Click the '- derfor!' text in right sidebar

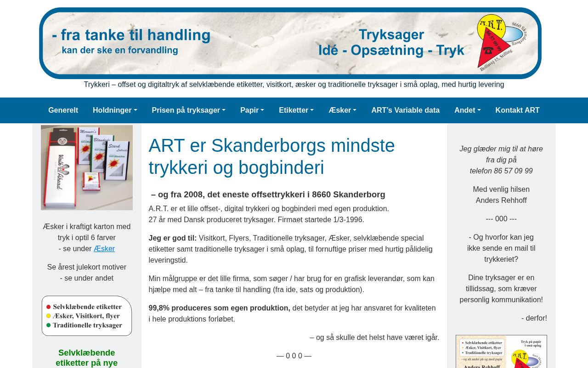[x=534, y=318]
